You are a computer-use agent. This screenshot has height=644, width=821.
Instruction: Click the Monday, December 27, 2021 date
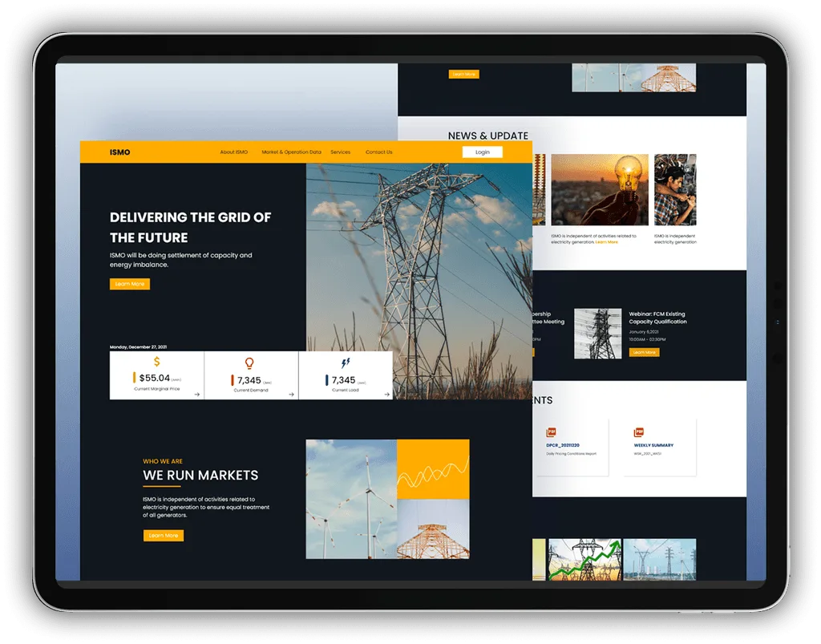[138, 346]
